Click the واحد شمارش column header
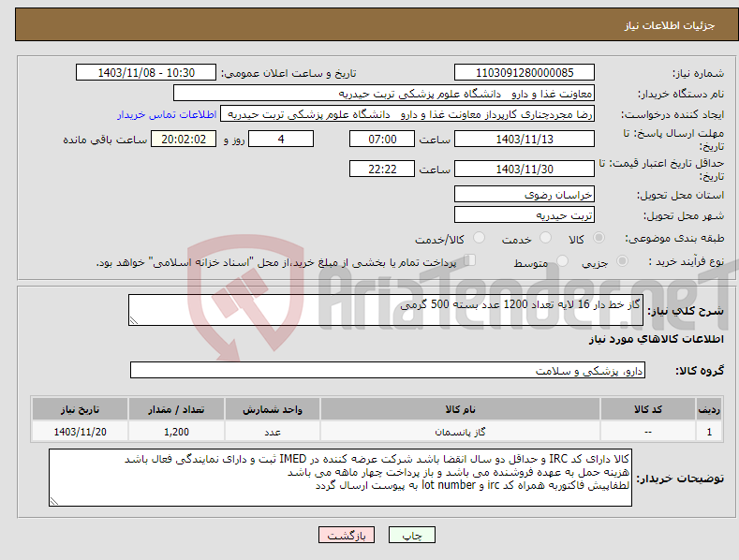This screenshot has width=739, height=560. (x=273, y=409)
